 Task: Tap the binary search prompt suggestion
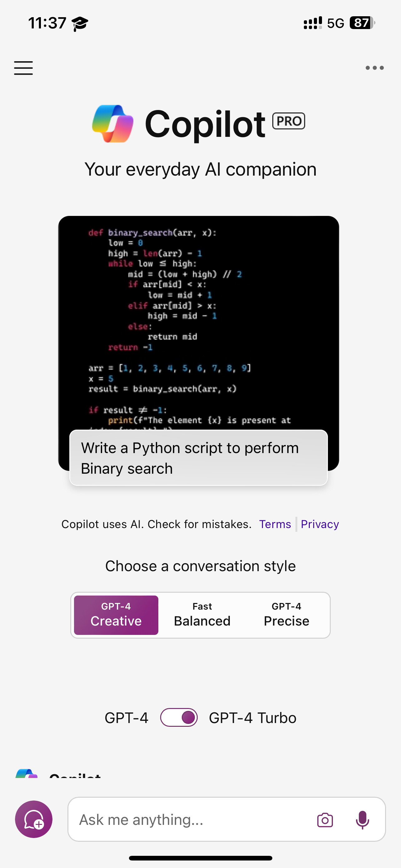click(x=199, y=457)
